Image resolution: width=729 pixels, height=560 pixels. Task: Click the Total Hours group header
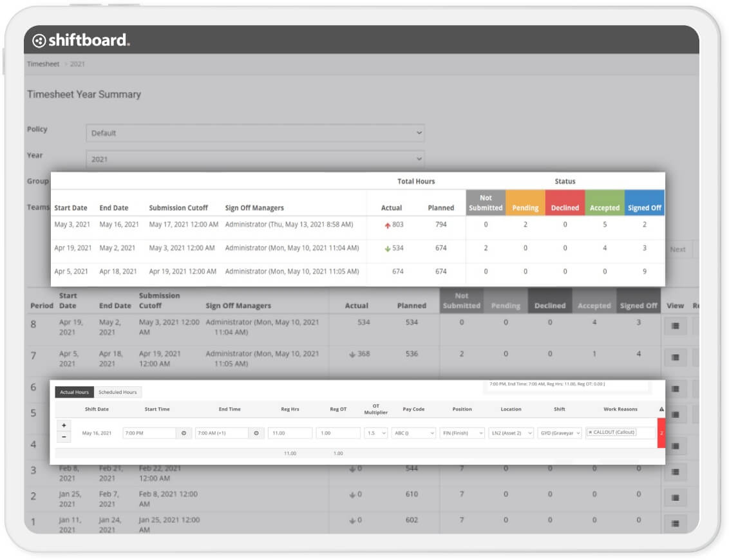[416, 182]
